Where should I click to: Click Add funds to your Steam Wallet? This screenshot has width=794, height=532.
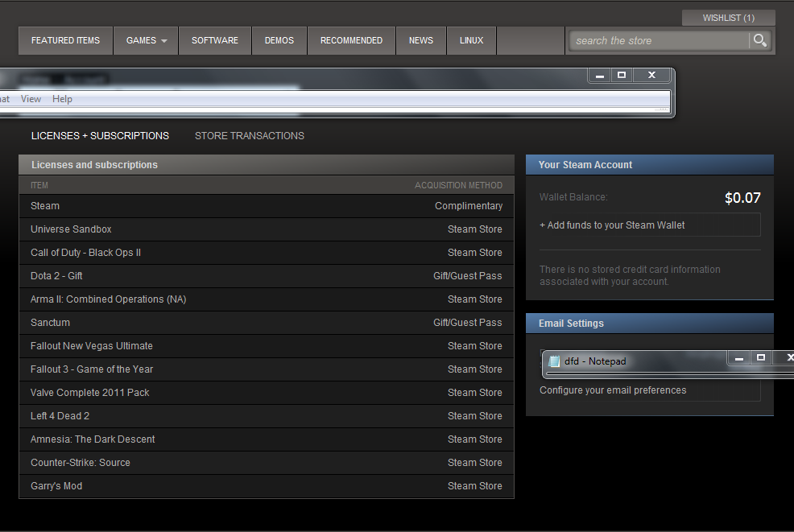650,225
